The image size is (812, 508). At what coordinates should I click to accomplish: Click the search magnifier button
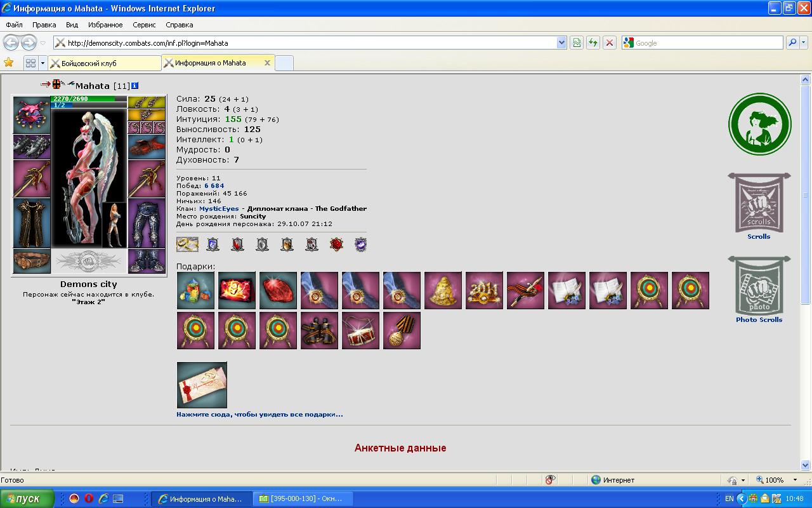coord(792,43)
